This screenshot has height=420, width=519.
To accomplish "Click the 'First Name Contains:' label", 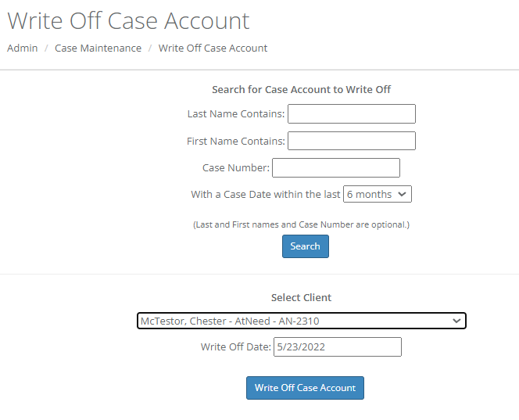I will 236,141.
